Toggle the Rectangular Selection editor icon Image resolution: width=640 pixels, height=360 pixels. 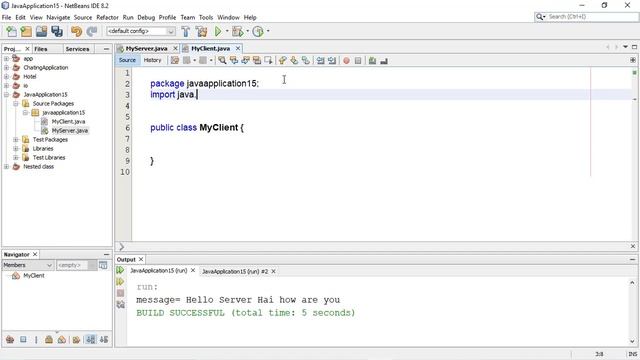[268, 60]
